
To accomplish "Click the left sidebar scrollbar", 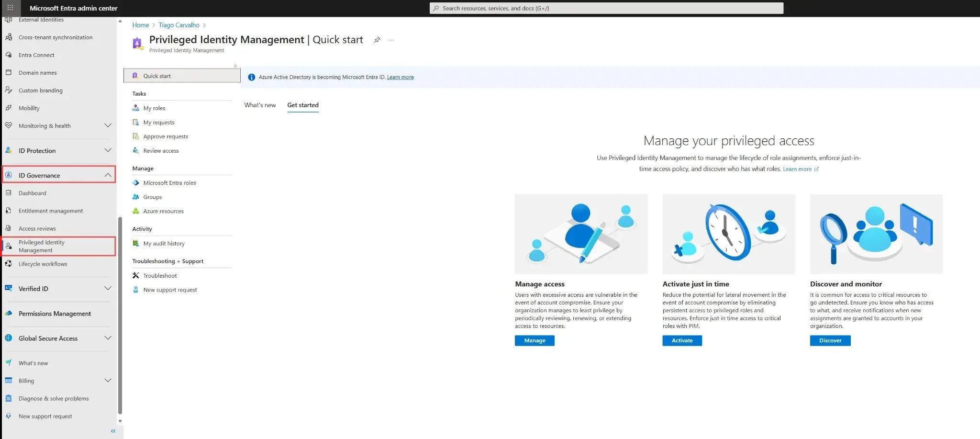I will pos(120,316).
